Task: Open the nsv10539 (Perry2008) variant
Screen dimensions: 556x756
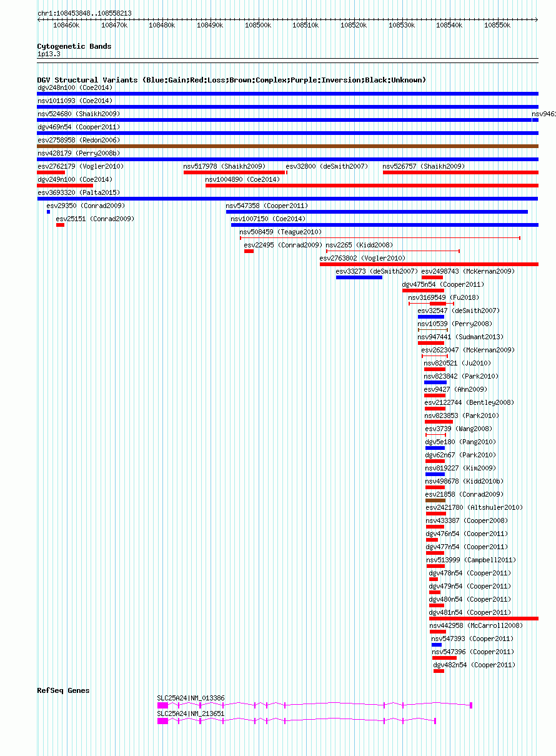Action: point(432,330)
